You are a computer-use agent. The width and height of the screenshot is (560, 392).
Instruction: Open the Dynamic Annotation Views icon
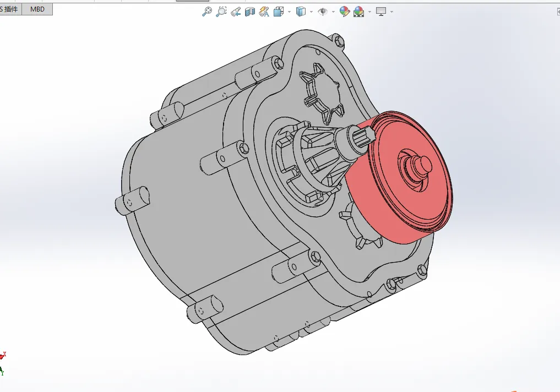(264, 12)
